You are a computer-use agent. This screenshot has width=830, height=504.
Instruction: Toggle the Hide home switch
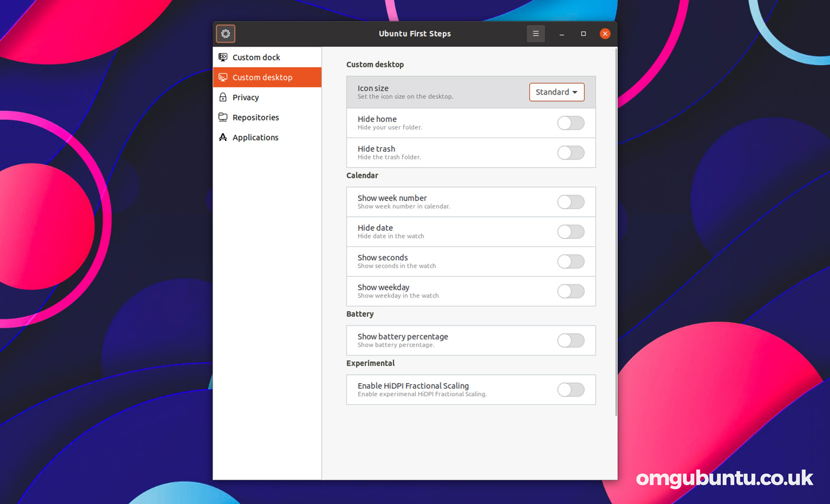click(571, 123)
